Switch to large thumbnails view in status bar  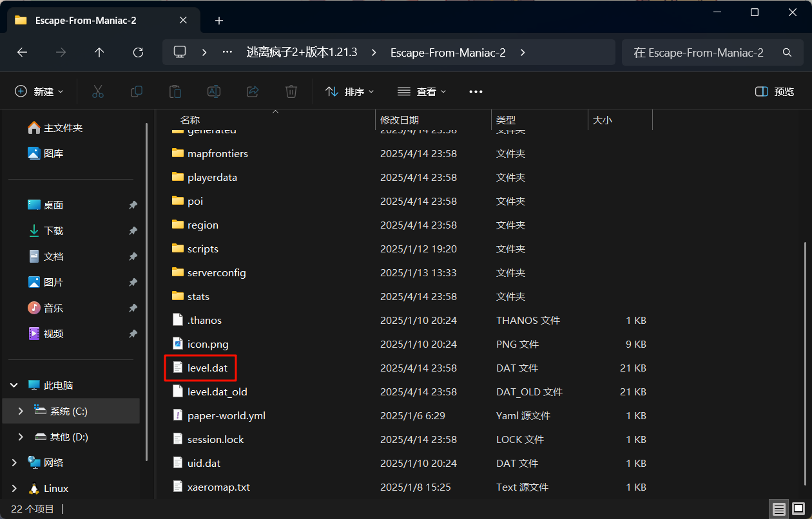(x=797, y=509)
